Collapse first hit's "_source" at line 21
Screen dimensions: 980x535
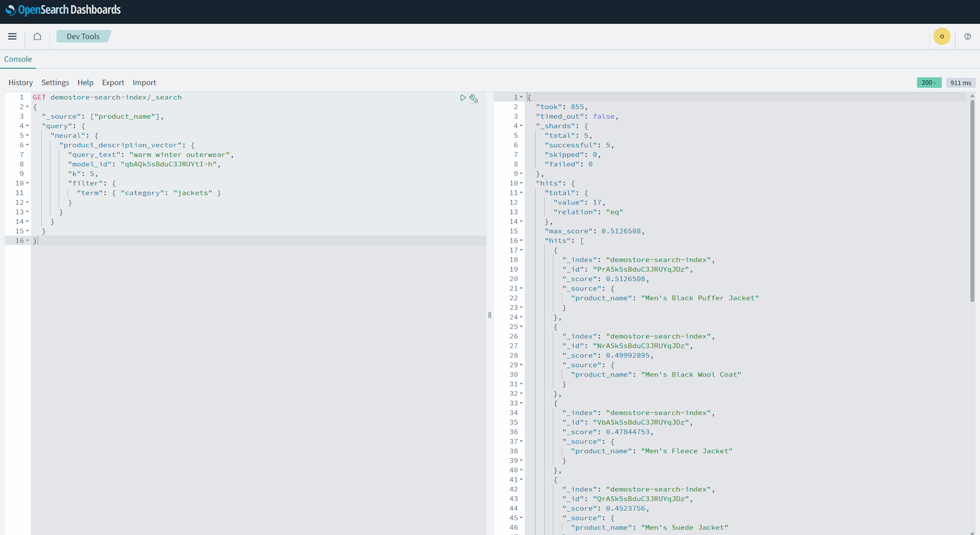[x=521, y=288]
